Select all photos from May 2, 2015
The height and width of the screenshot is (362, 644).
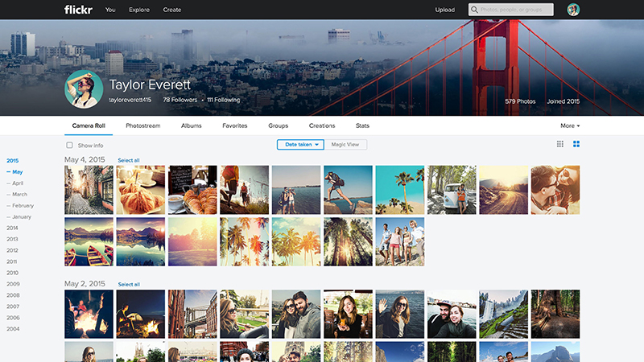[129, 285]
